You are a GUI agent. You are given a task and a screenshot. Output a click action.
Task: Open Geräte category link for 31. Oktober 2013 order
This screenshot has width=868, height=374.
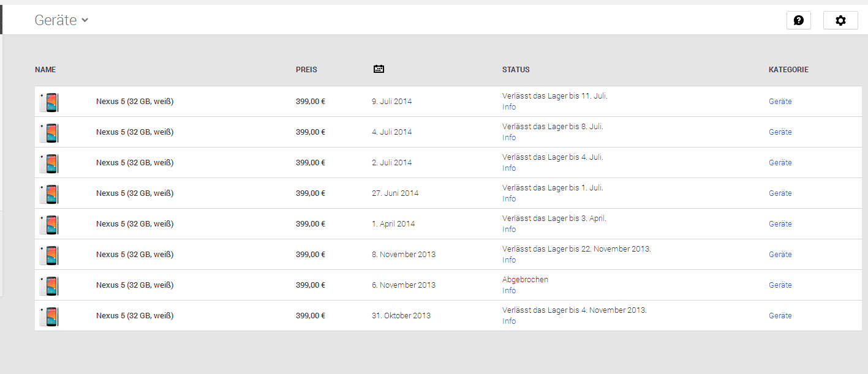(780, 316)
